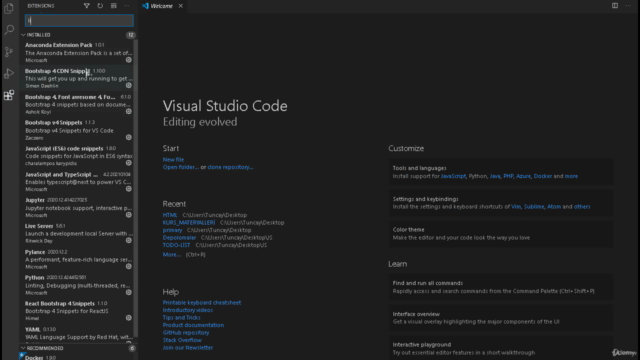Click Join our Newsletter link
This screenshot has width=640, height=360.
pos(188,348)
